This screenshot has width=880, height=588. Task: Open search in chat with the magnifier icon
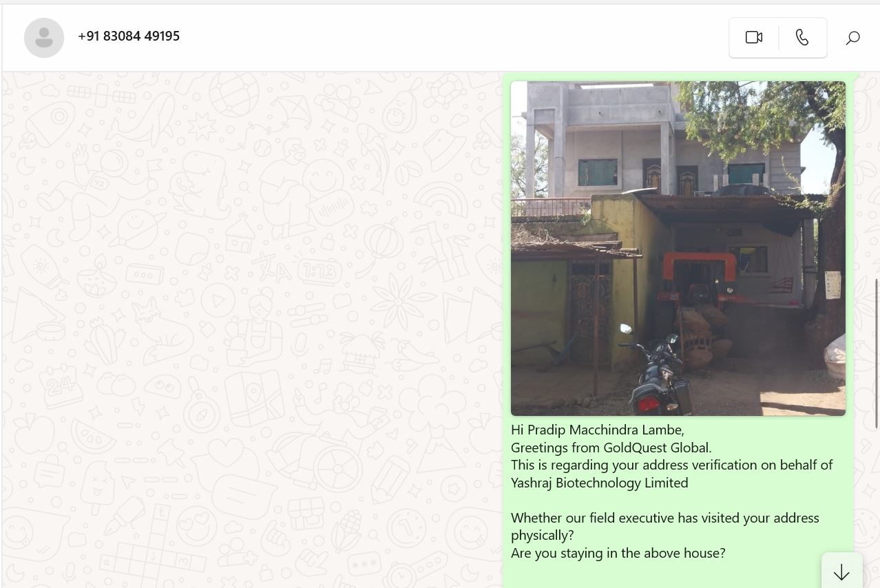tap(852, 38)
